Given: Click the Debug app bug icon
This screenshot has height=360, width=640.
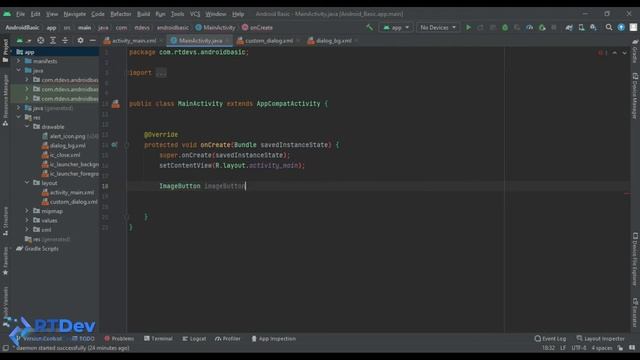Looking at the screenshot, I should 505,27.
